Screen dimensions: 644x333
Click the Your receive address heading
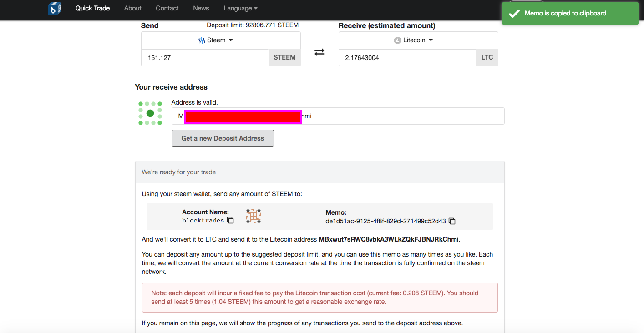pos(171,87)
